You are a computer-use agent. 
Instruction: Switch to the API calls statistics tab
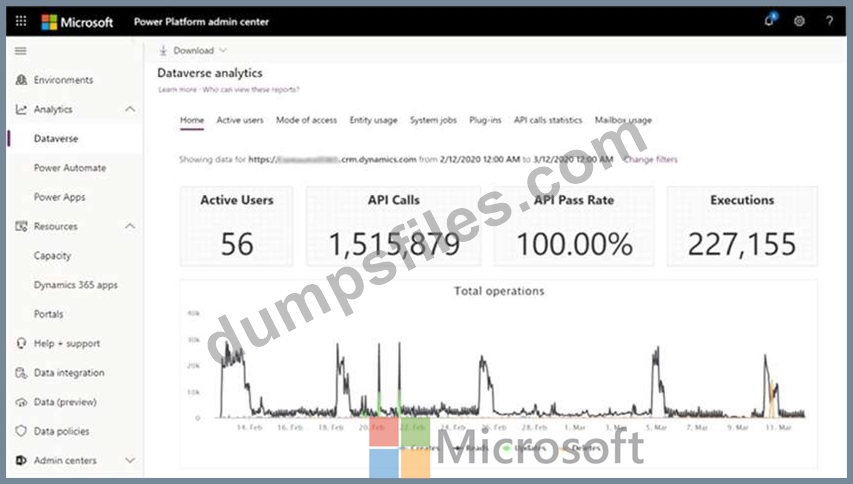click(547, 120)
